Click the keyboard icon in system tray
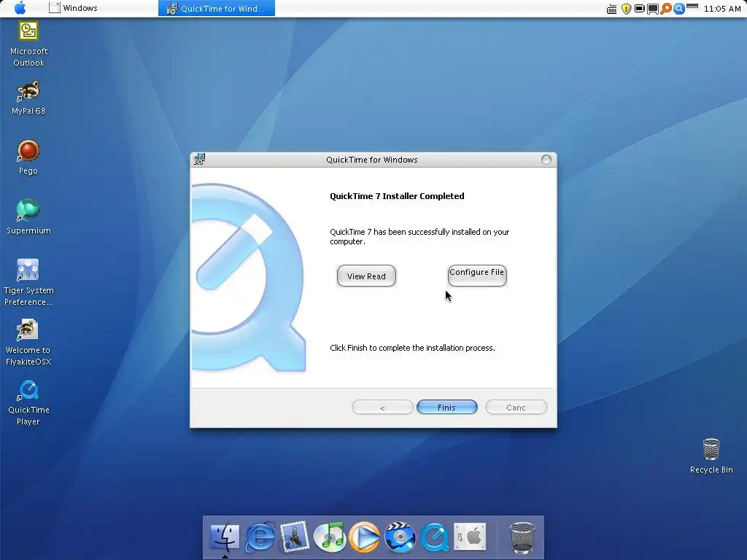747x560 pixels. (x=612, y=9)
